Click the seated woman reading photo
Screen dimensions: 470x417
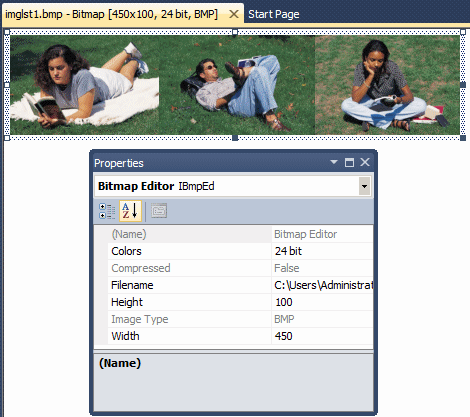pos(388,85)
